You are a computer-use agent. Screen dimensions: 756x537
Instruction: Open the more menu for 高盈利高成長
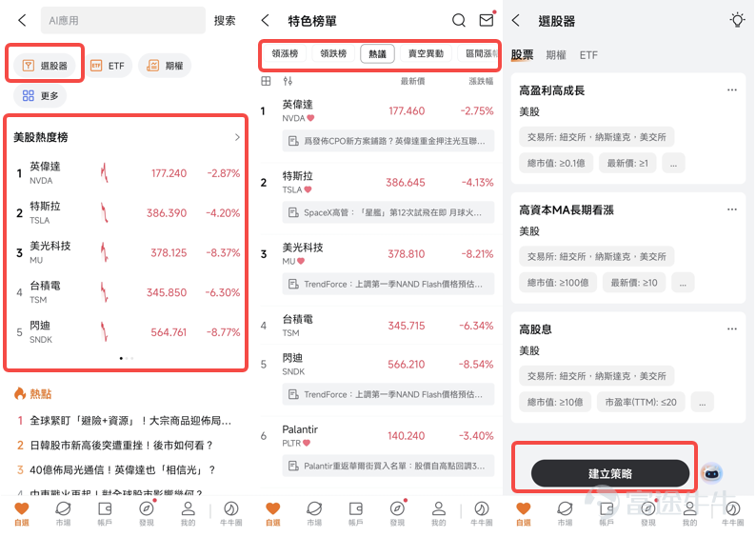tap(732, 90)
